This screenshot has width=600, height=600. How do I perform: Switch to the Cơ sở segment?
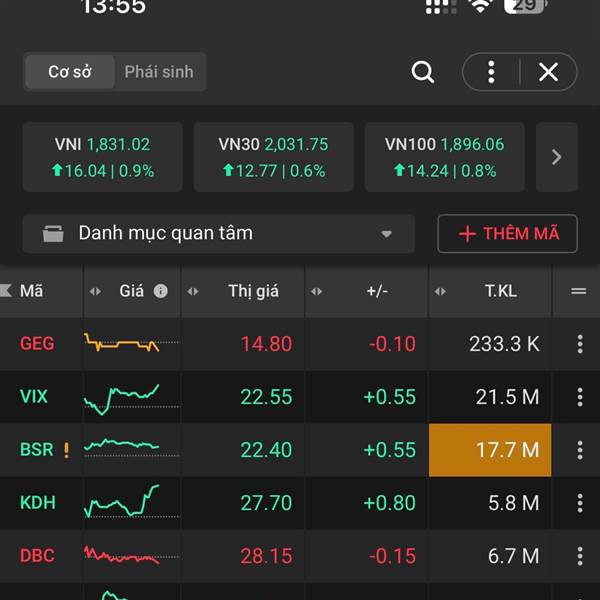point(69,72)
